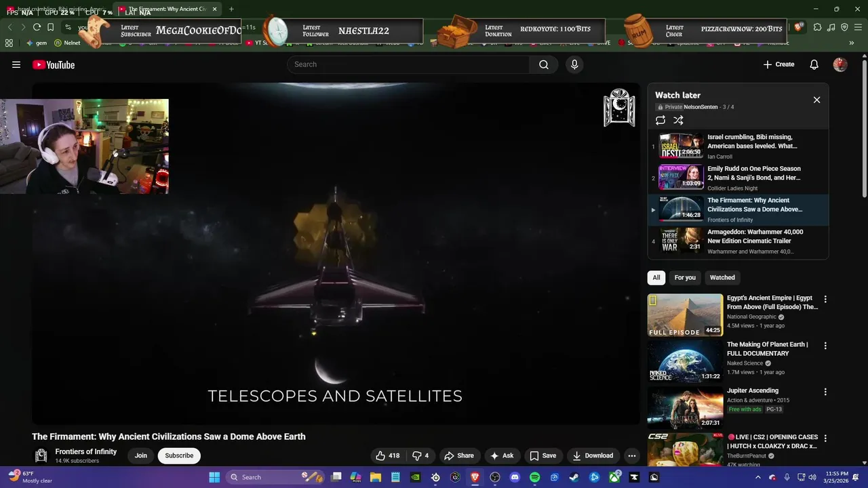Save the video to a playlist
868x488 pixels.
click(543, 455)
